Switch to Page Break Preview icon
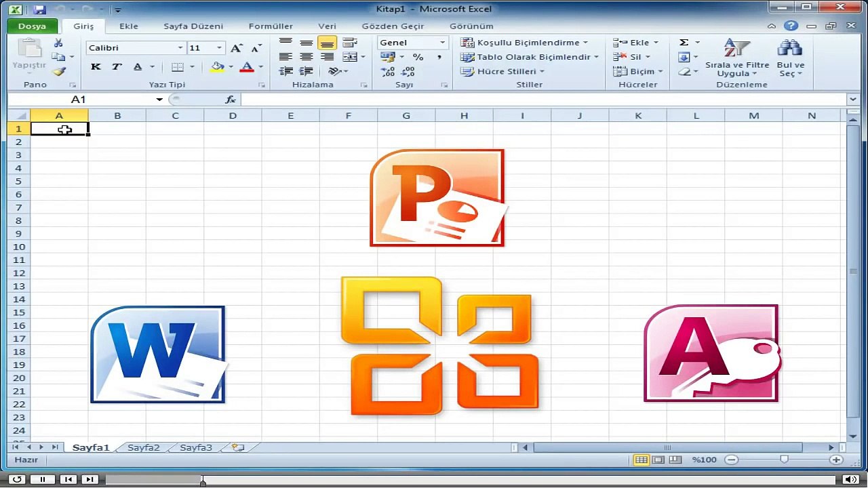The image size is (868, 488). pyautogui.click(x=675, y=460)
